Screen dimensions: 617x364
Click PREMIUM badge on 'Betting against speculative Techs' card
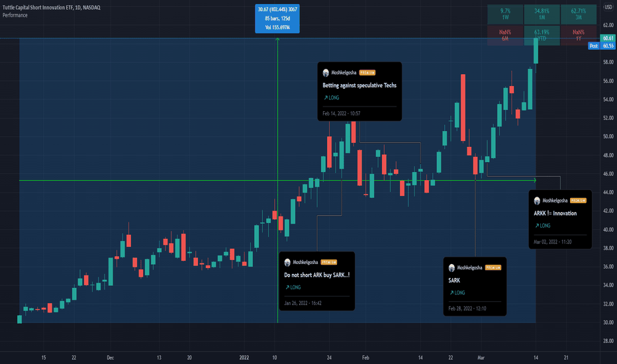coord(367,73)
